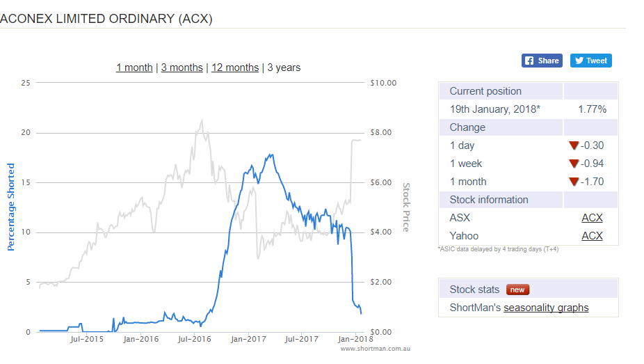
Task: Click the Jul-2015 x-axis label
Action: click(x=87, y=340)
